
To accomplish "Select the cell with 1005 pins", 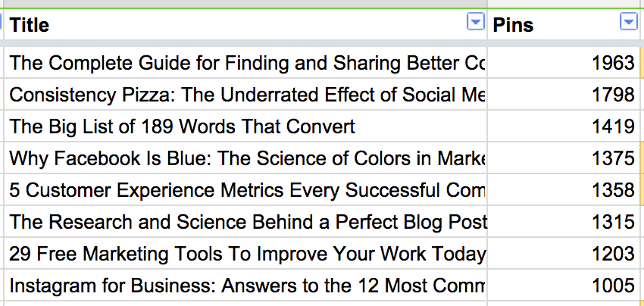I will [564, 285].
